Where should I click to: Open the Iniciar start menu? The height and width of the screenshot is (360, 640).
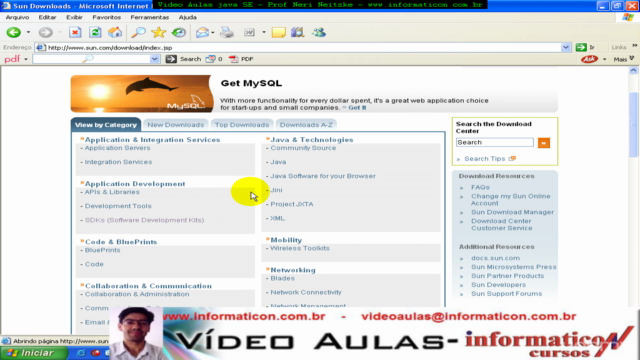[33, 353]
